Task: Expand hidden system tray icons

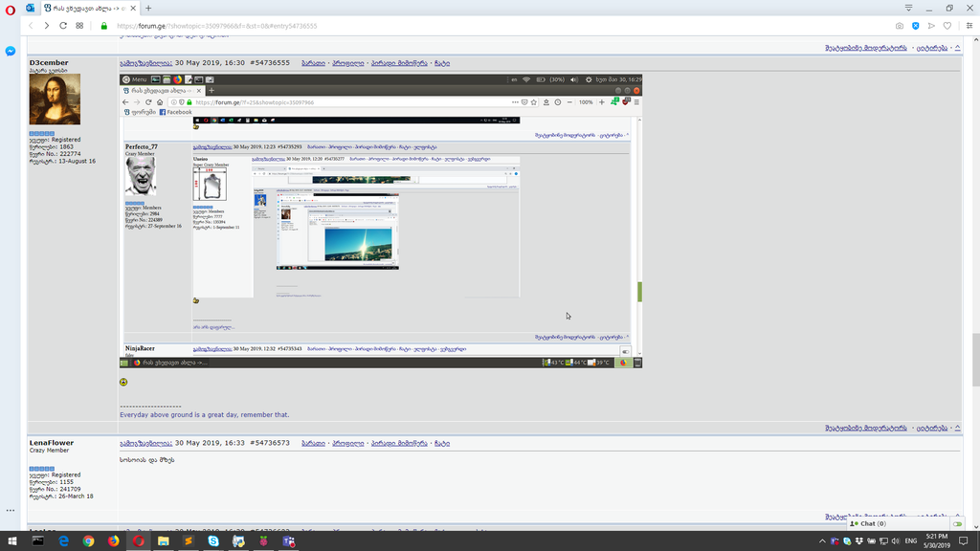Action: (822, 541)
